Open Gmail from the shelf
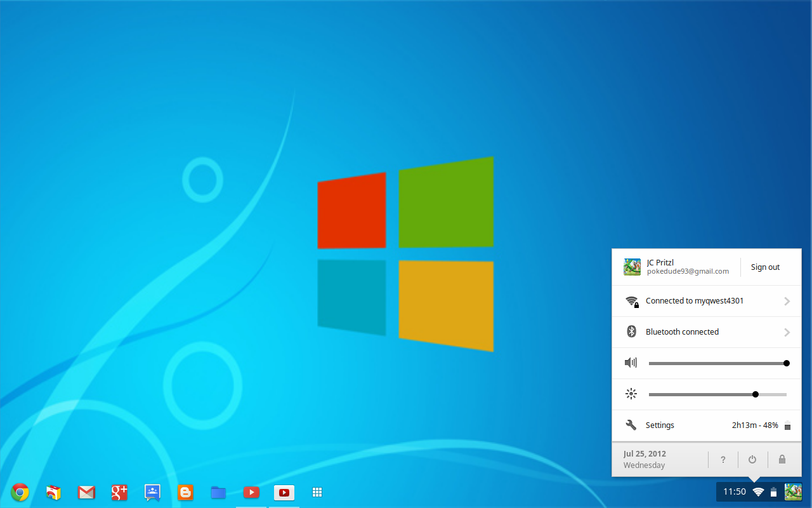812x508 pixels. [x=86, y=492]
